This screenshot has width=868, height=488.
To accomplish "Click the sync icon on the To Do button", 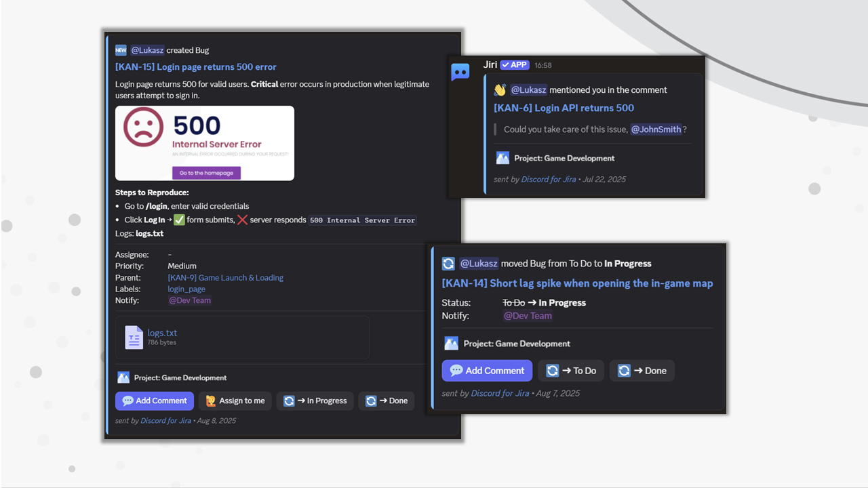I will coord(553,370).
